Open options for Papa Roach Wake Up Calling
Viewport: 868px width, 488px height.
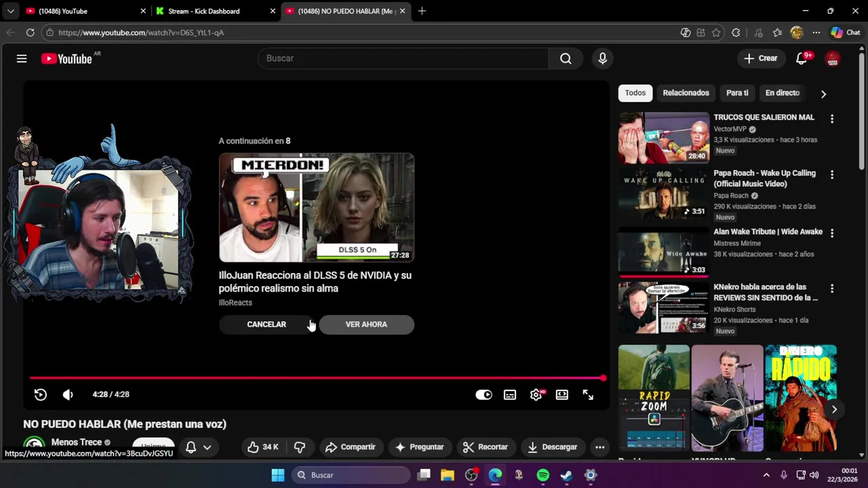[x=832, y=174]
